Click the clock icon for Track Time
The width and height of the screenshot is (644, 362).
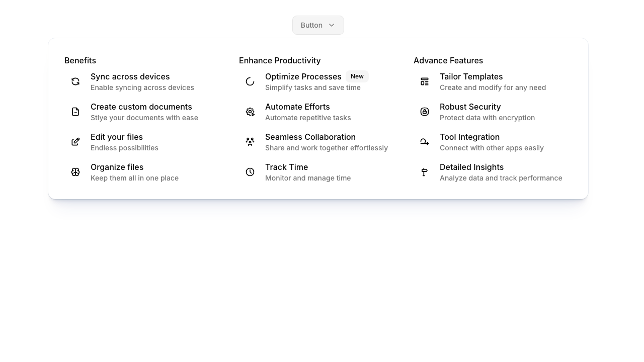[250, 172]
